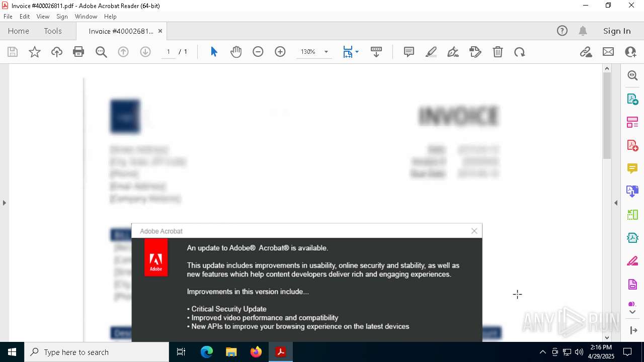Print the invoice document
Image resolution: width=644 pixels, height=362 pixels.
coord(78,52)
